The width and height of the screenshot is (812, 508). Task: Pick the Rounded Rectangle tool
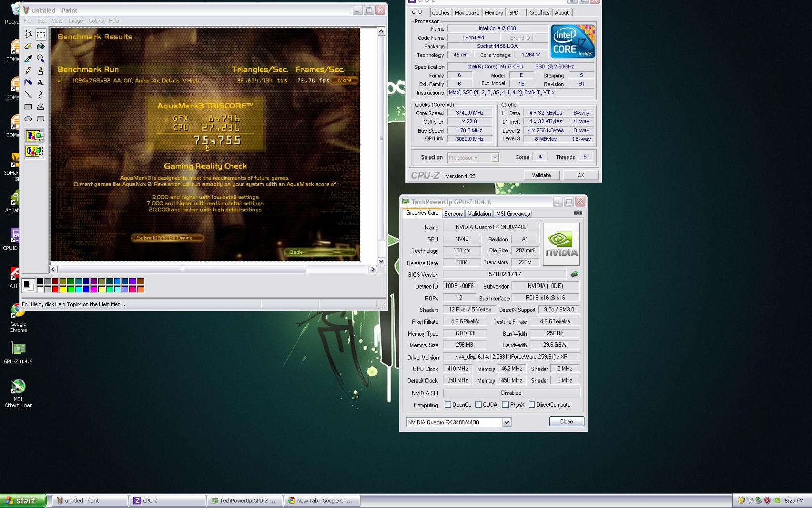click(41, 119)
